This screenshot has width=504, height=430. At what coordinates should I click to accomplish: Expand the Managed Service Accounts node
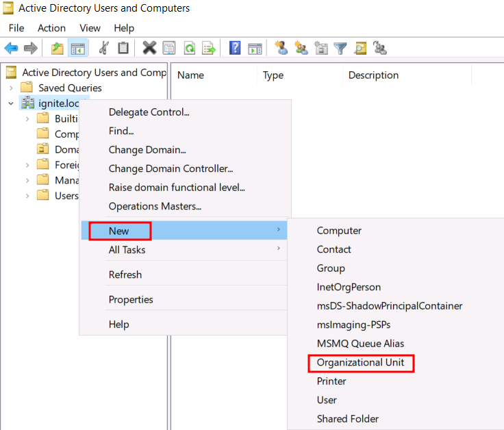27,180
